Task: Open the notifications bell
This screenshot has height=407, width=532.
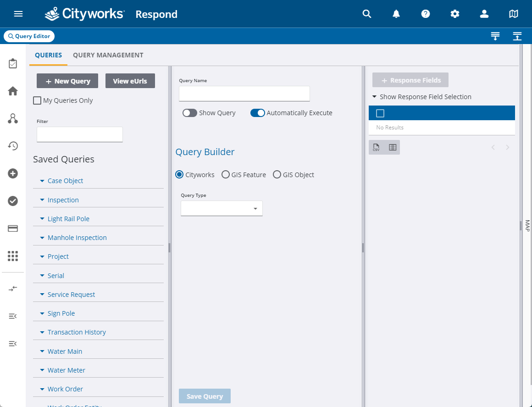Action: point(396,14)
